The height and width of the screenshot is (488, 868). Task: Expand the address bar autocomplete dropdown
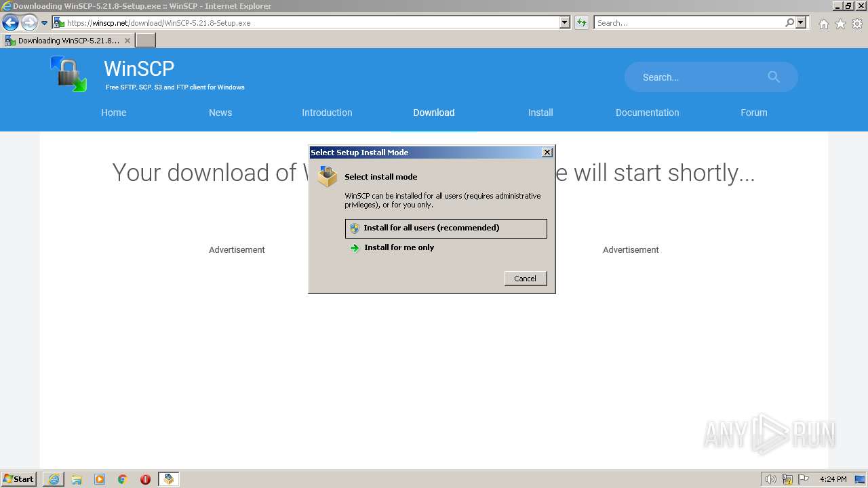(x=565, y=22)
